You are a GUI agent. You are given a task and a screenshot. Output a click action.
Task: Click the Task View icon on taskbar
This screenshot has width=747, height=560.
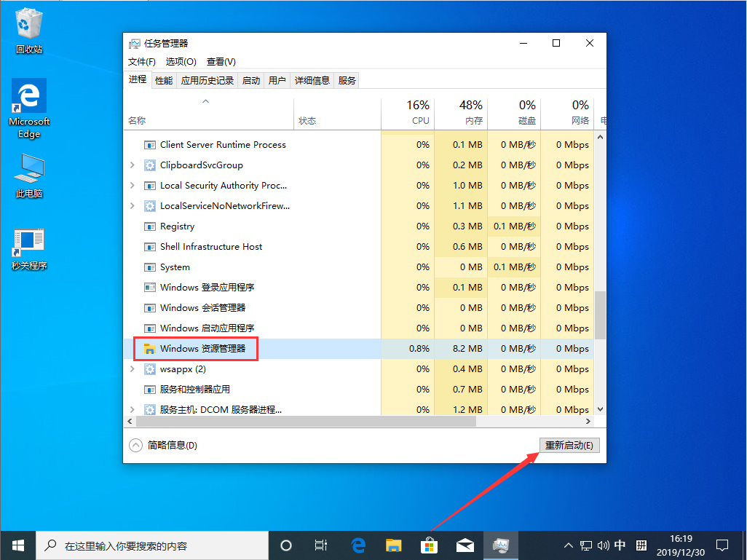(321, 545)
